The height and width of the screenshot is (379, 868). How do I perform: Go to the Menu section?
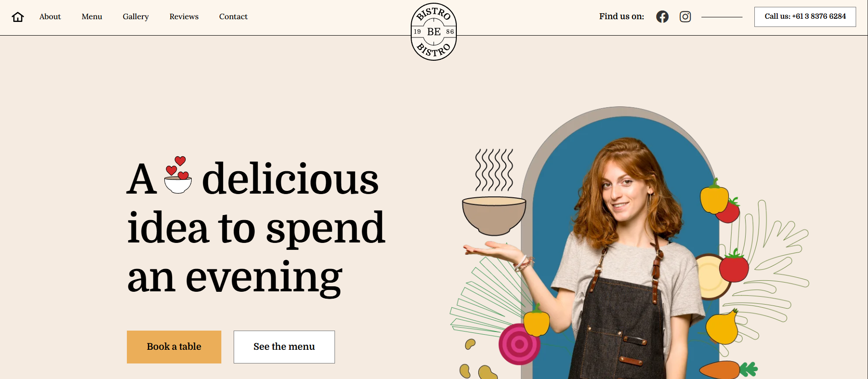coord(92,17)
